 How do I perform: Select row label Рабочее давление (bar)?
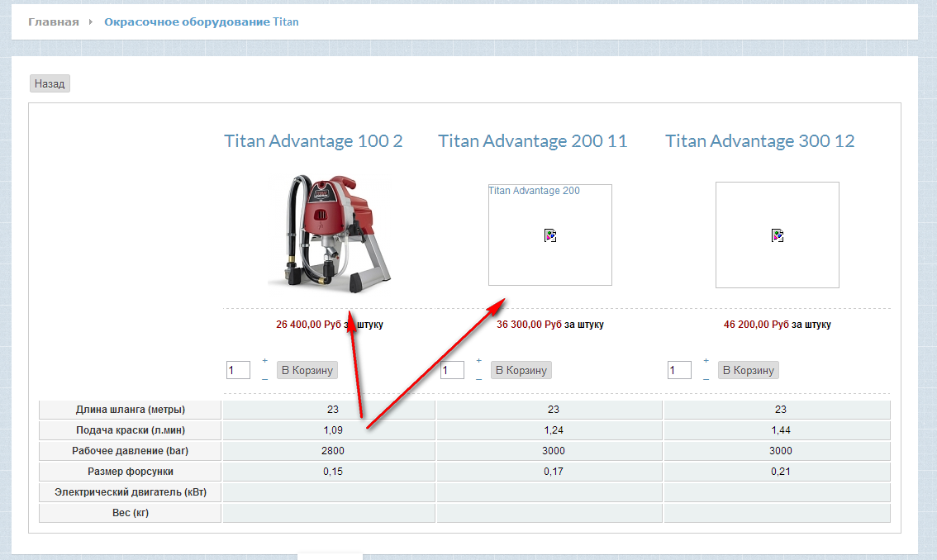click(x=131, y=451)
